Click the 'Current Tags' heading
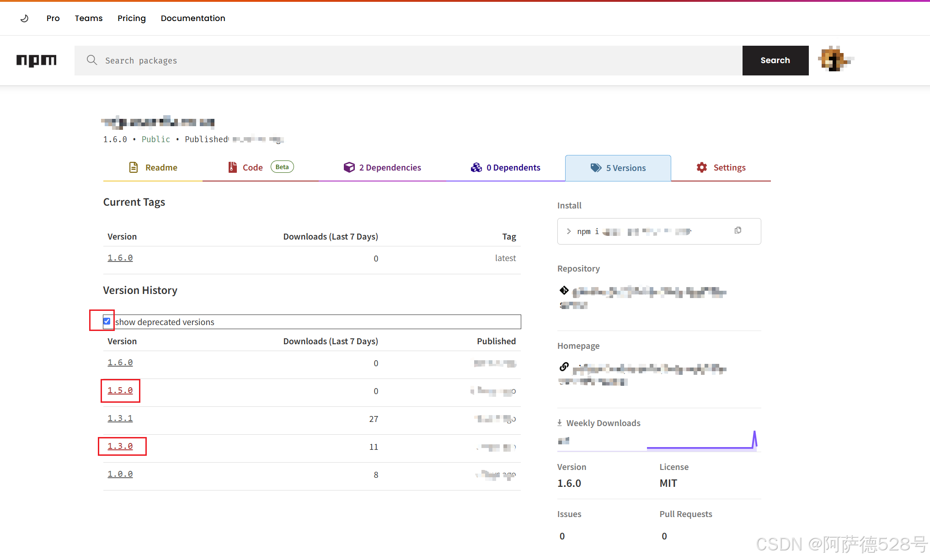This screenshot has height=560, width=930. point(134,202)
